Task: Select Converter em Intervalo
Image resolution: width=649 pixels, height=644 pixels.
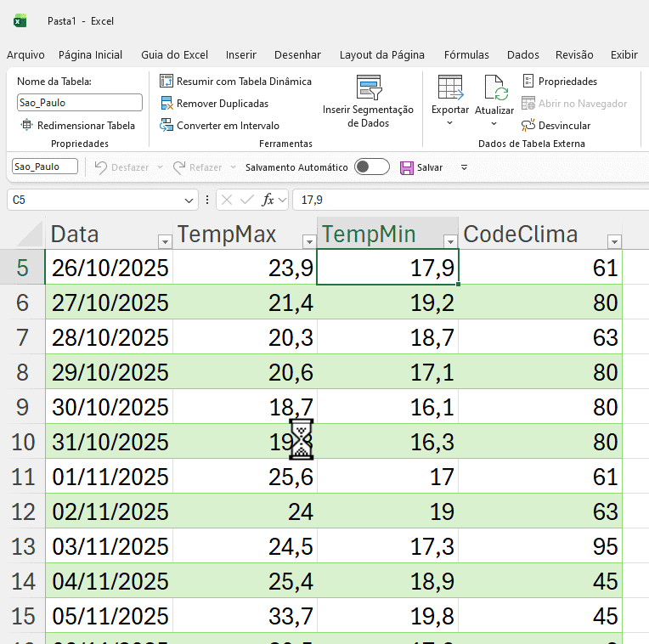Action: tap(227, 126)
